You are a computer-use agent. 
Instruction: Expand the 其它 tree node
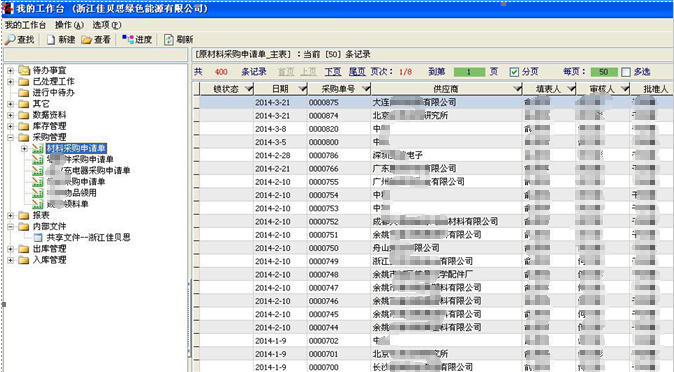point(11,104)
